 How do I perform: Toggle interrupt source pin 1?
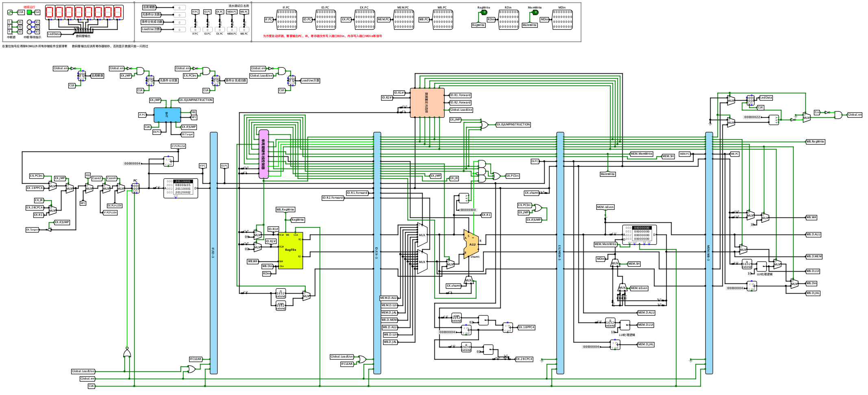point(9,22)
